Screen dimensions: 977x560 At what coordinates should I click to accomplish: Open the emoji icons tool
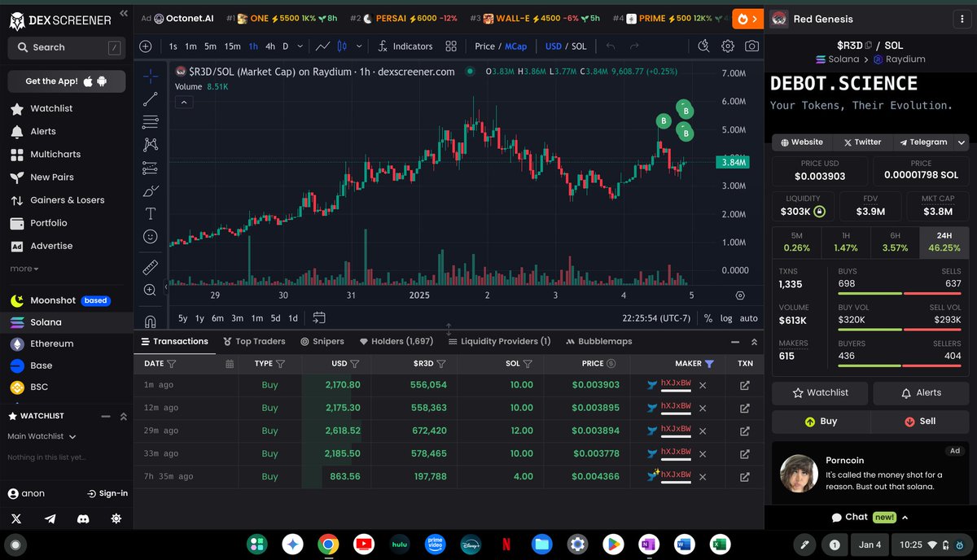coord(151,236)
